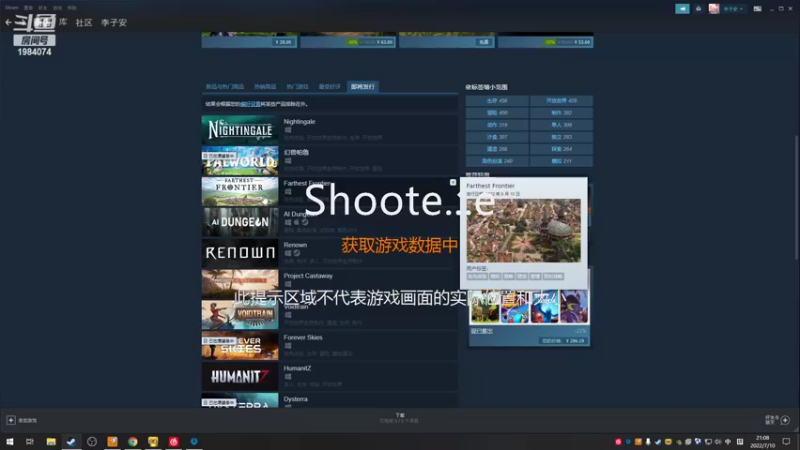Click the Steam page vertical scrollbar
This screenshot has height=450, width=800.
point(796,199)
